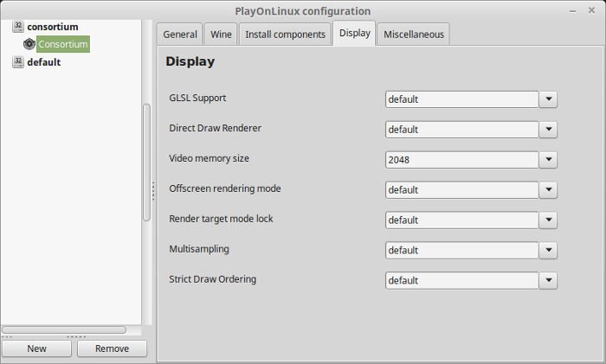
Task: Click the GLSL Support value field
Action: 461,99
